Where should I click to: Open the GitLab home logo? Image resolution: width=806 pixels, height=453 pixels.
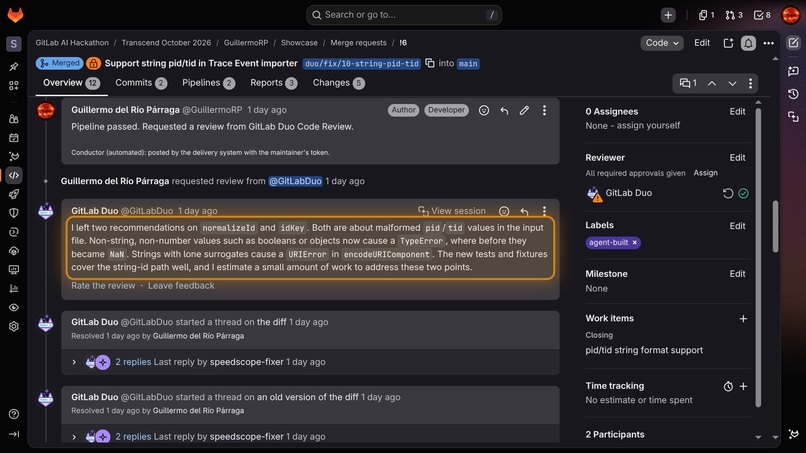coord(15,15)
